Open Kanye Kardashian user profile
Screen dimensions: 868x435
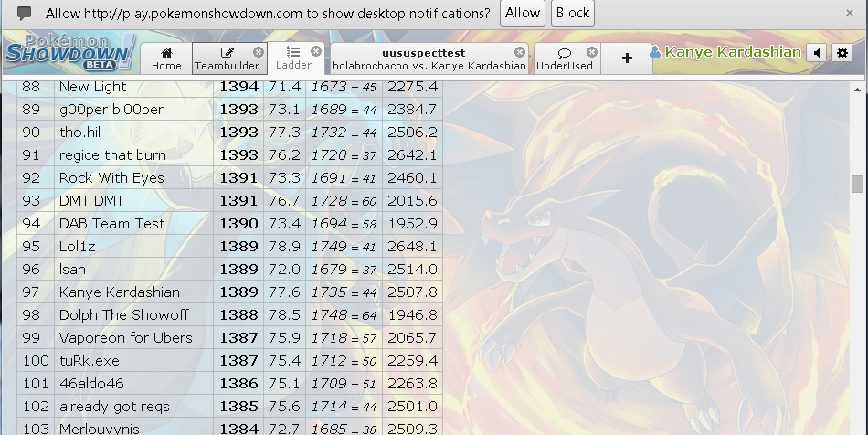click(733, 52)
